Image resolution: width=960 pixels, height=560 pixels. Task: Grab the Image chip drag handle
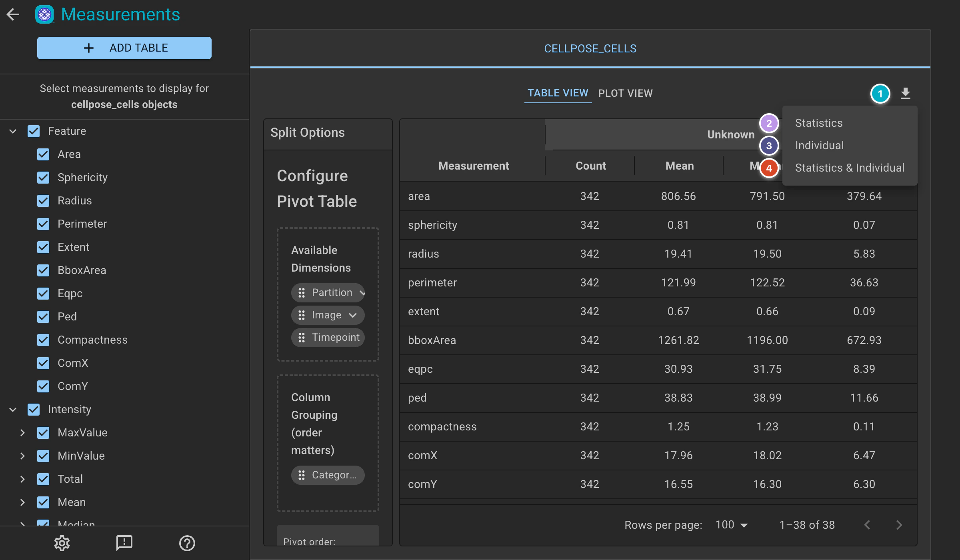[302, 315]
